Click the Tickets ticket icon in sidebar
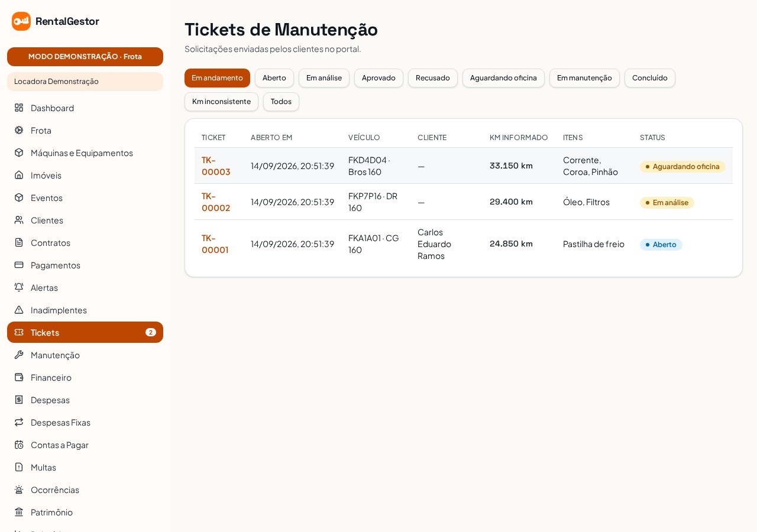The height and width of the screenshot is (532, 757). coord(19,332)
